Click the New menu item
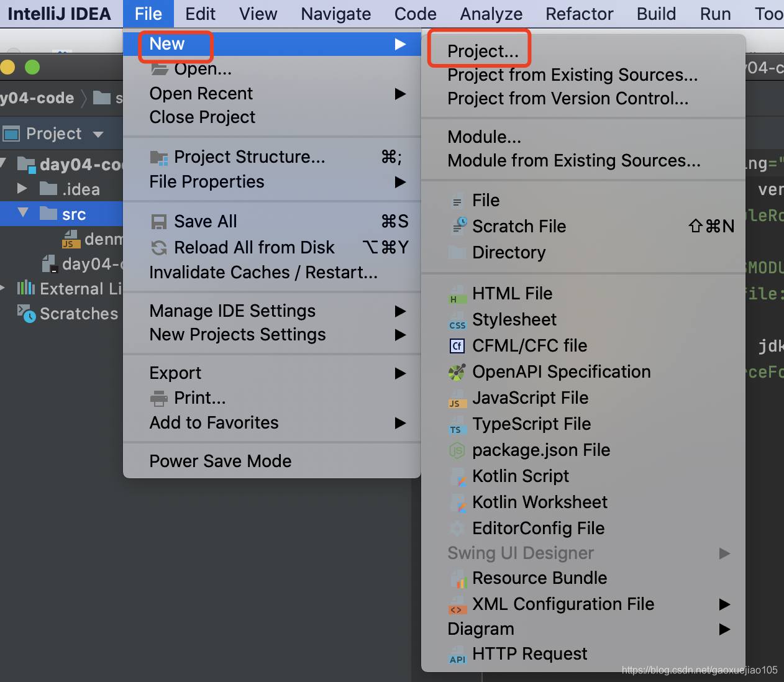Image resolution: width=784 pixels, height=682 pixels. tap(272, 44)
